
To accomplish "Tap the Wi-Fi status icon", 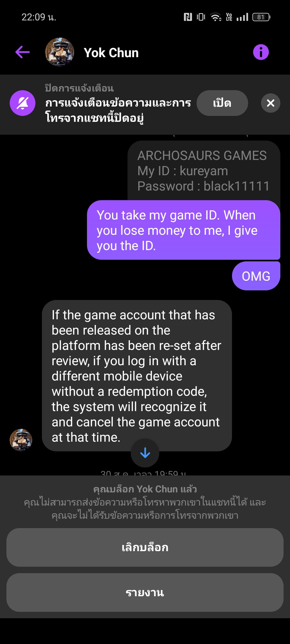I will point(216,17).
